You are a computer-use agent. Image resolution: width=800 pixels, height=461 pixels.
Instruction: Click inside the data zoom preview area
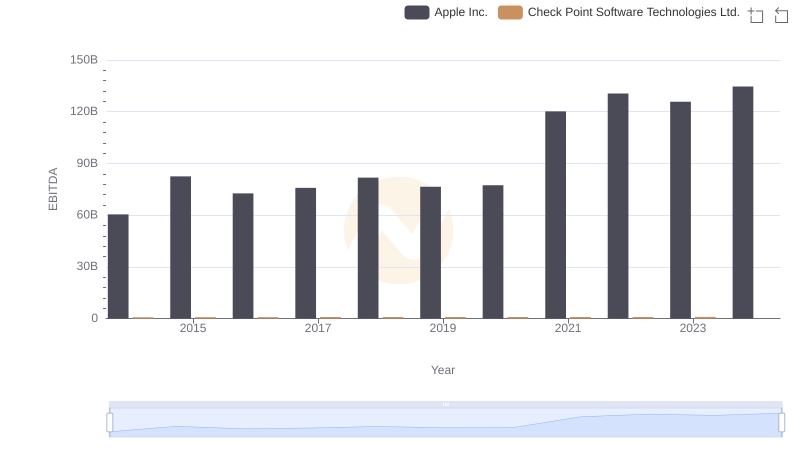coord(445,423)
